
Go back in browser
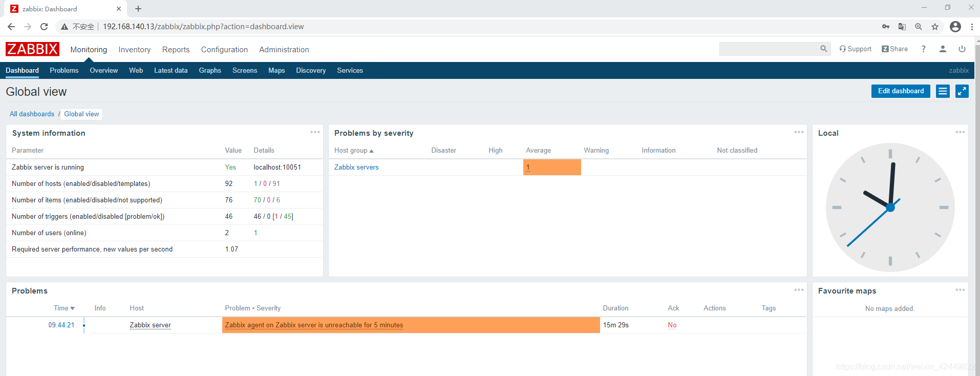click(x=11, y=27)
